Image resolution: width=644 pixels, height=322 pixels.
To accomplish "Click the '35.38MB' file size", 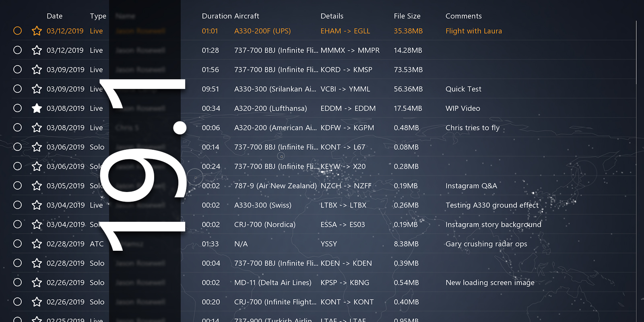I will (408, 31).
